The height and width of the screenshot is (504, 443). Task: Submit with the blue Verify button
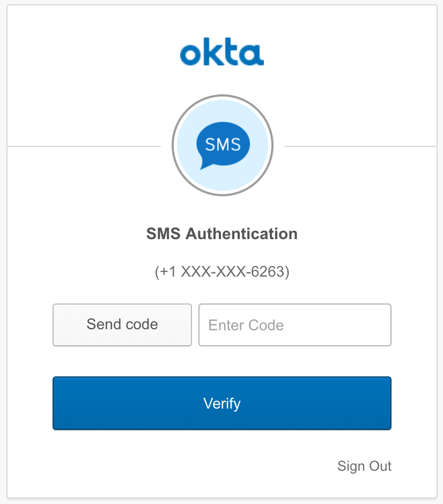pos(222,403)
